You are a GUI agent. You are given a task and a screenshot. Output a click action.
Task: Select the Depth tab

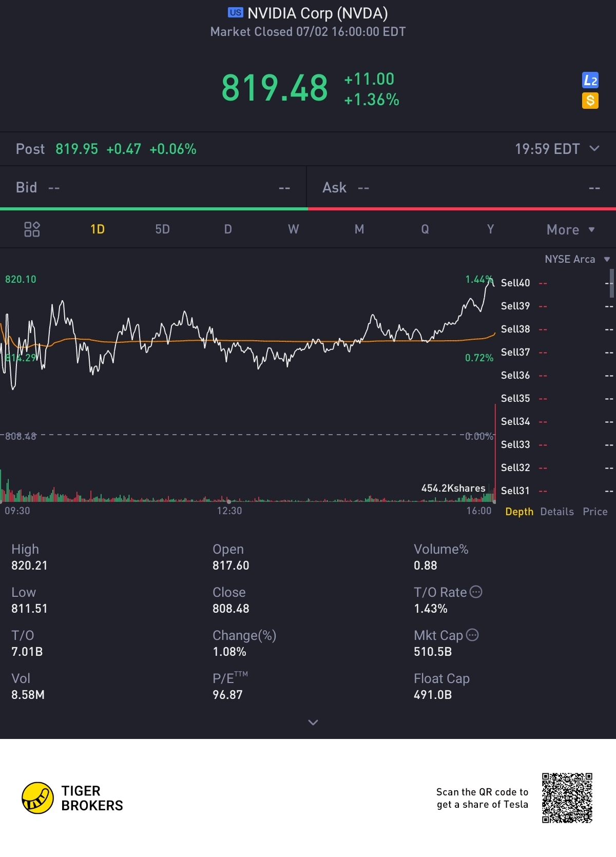coord(519,512)
